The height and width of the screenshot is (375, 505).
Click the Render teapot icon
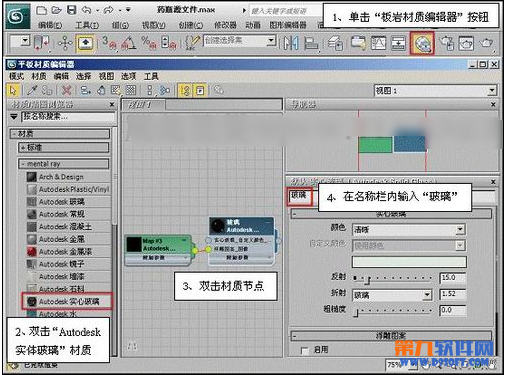pyautogui.click(x=486, y=43)
